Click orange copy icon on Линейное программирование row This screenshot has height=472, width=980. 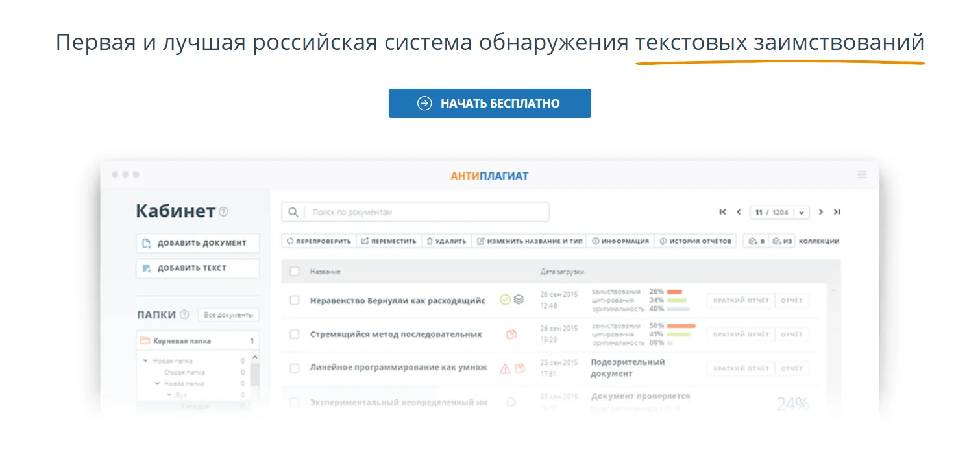click(x=520, y=368)
